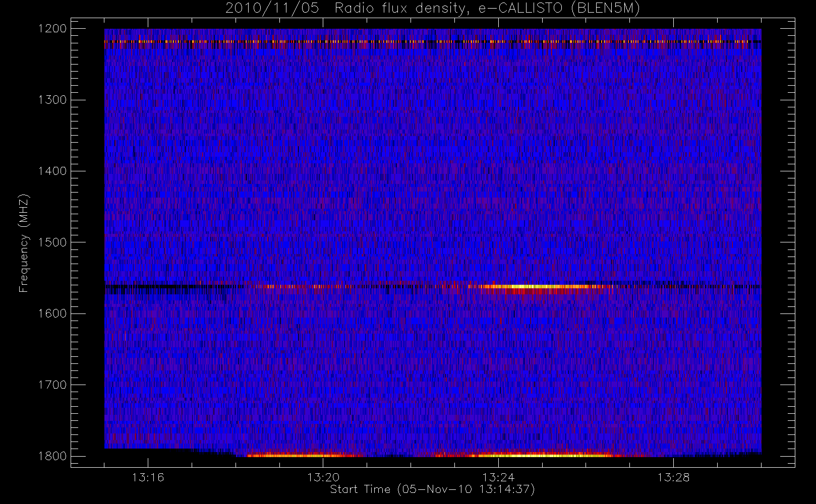Click the 1600 frequency tick label

[52, 313]
